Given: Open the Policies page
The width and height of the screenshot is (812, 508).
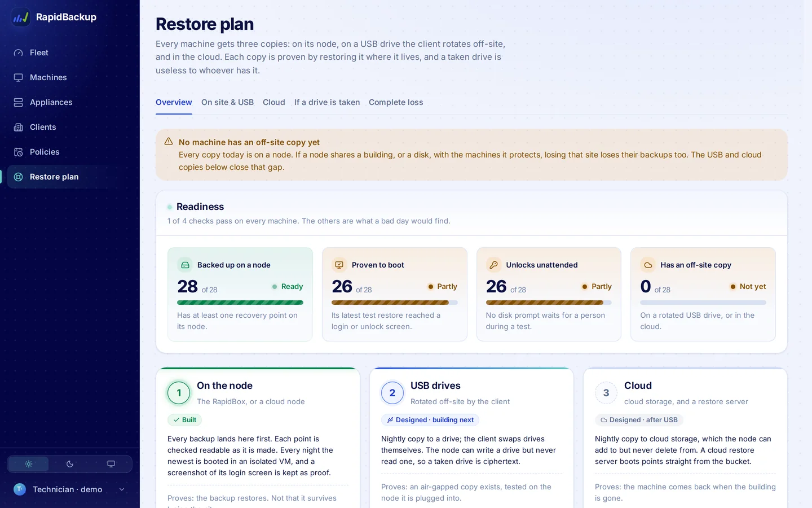Looking at the screenshot, I should coord(70,152).
